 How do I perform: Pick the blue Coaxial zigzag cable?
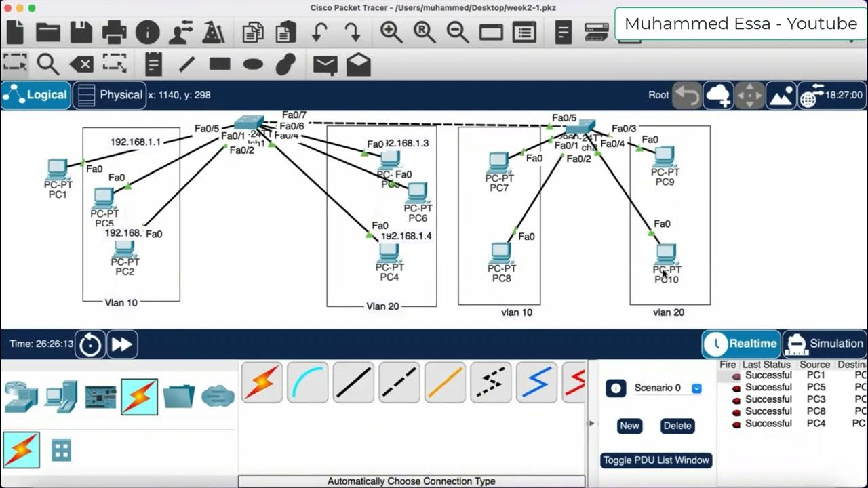point(536,382)
